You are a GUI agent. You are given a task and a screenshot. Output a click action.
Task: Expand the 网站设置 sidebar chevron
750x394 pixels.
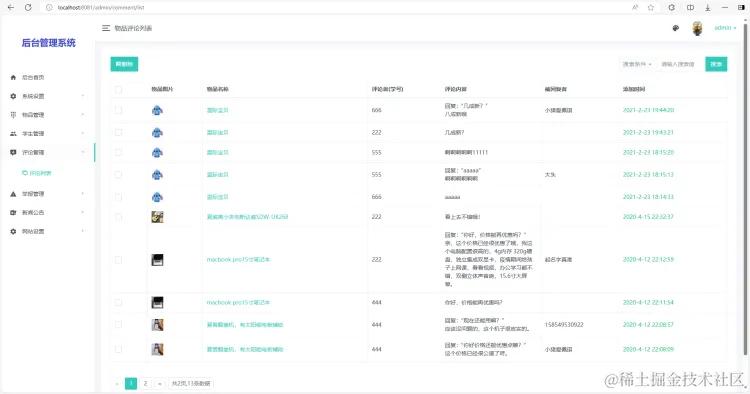click(83, 231)
